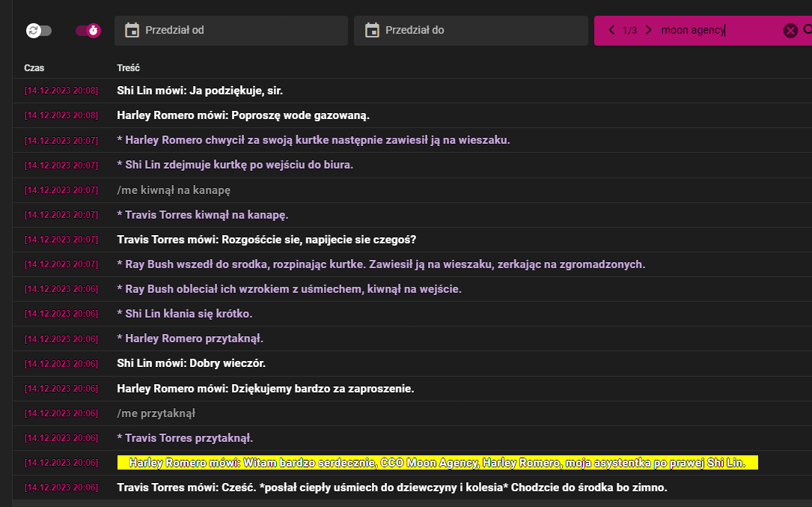Open calendar icon in Przedział od
Image resolution: width=812 pixels, height=507 pixels.
click(x=132, y=30)
